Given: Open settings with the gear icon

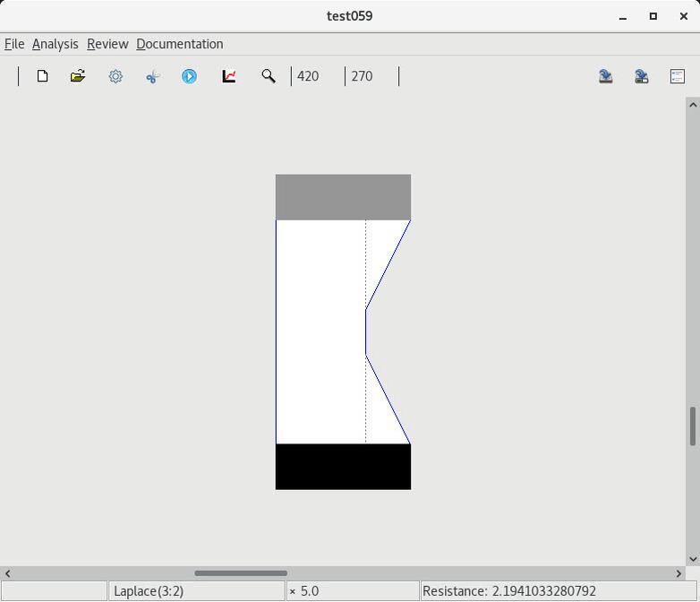Looking at the screenshot, I should (x=115, y=76).
